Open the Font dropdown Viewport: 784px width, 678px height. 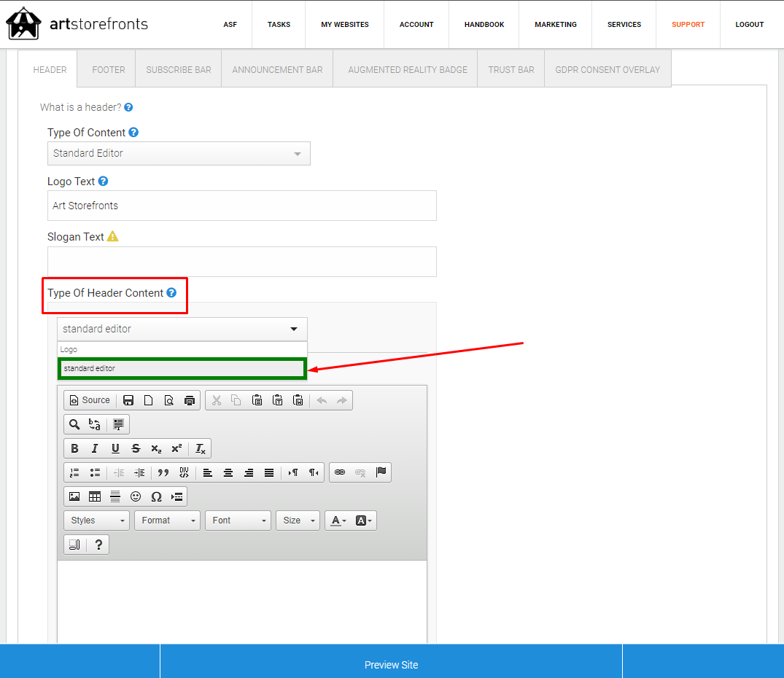pos(238,521)
